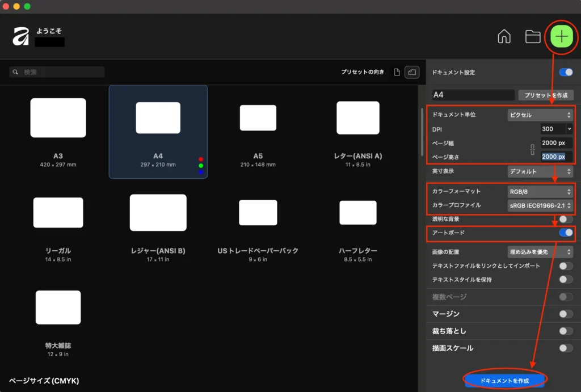Viewport: 581px width, 392px height.
Task: Click the search magnifier icon
Action: click(15, 72)
